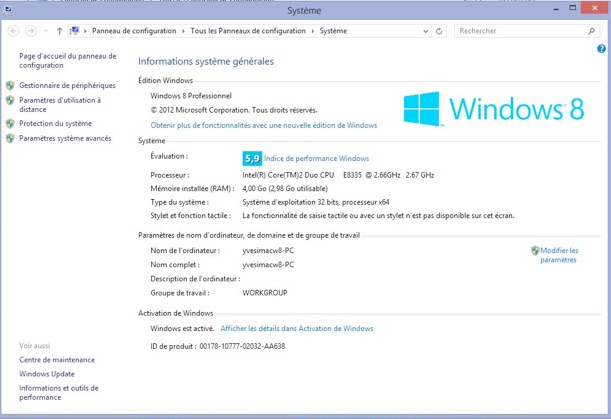This screenshot has height=419, width=611.
Task: Open Windows Update link
Action: (x=47, y=374)
